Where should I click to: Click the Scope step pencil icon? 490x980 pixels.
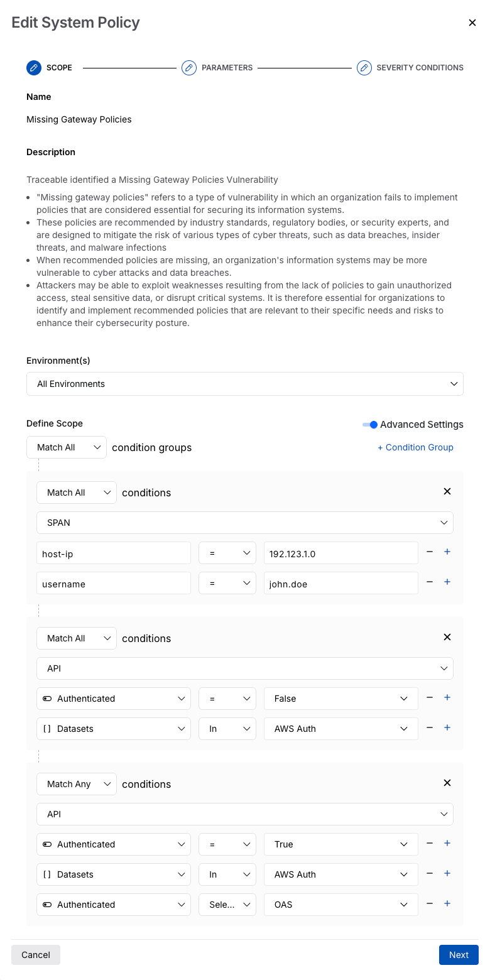tap(34, 67)
